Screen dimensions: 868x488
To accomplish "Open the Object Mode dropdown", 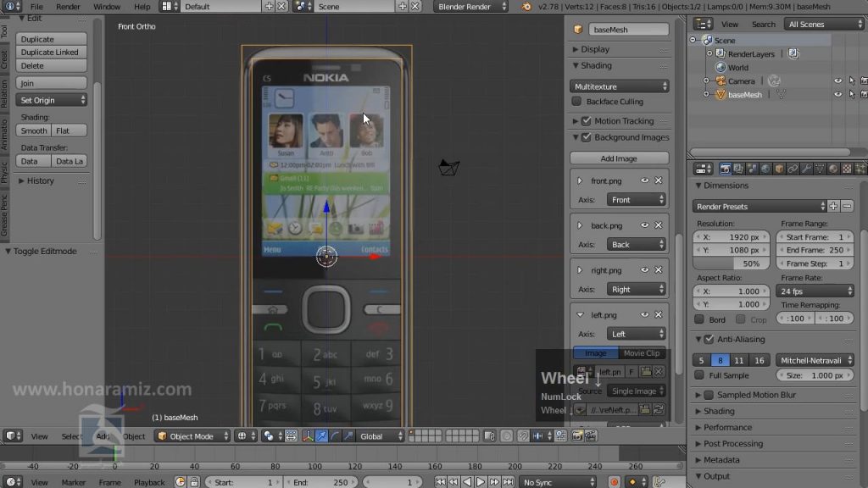I will (x=192, y=436).
